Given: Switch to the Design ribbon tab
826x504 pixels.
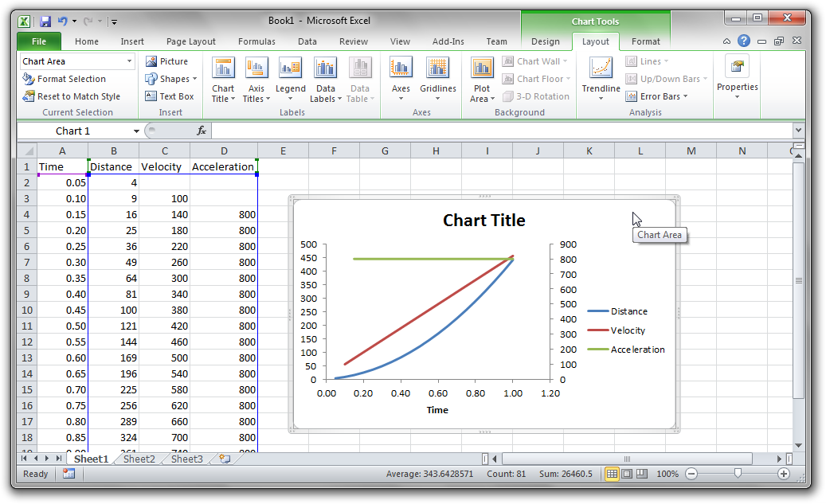Looking at the screenshot, I should coord(546,41).
